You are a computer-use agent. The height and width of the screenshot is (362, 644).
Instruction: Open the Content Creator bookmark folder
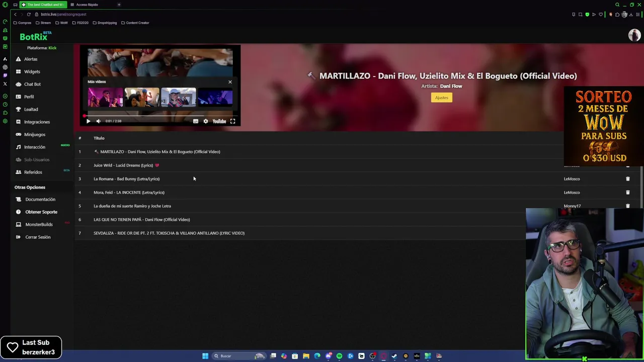135,23
